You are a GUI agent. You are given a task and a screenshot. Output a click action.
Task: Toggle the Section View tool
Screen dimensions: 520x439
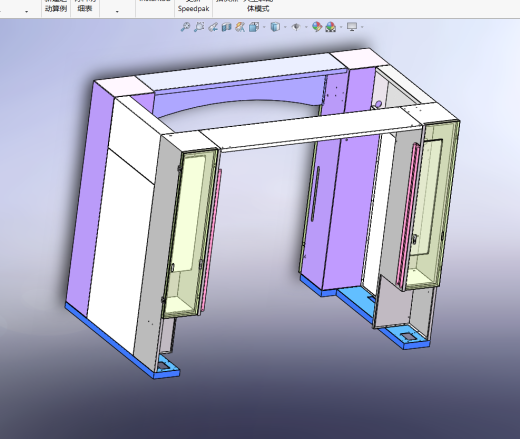tap(227, 27)
